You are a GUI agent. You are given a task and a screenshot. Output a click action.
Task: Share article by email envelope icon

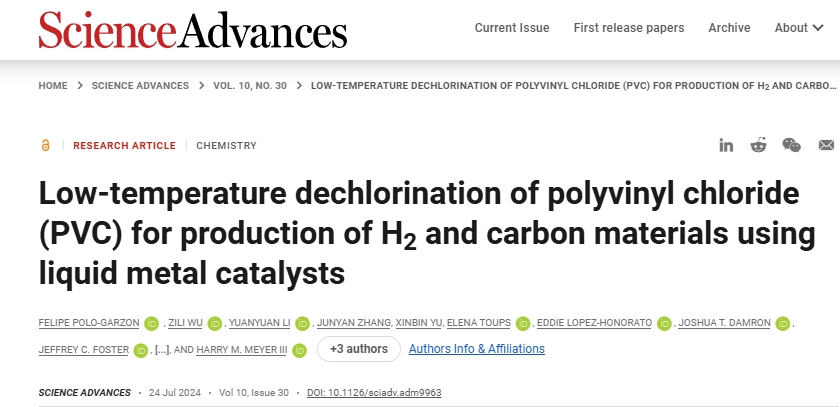[826, 145]
